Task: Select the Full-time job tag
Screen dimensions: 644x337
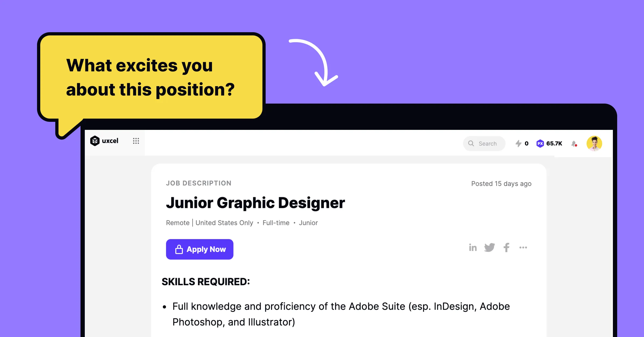Action: pyautogui.click(x=276, y=223)
